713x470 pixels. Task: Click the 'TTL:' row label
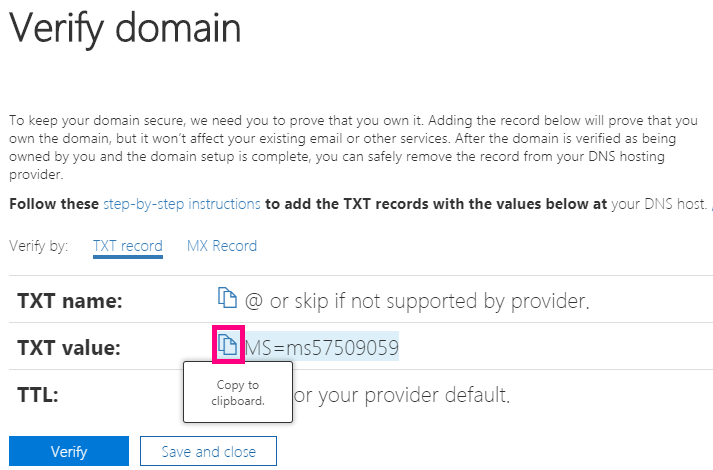[38, 395]
